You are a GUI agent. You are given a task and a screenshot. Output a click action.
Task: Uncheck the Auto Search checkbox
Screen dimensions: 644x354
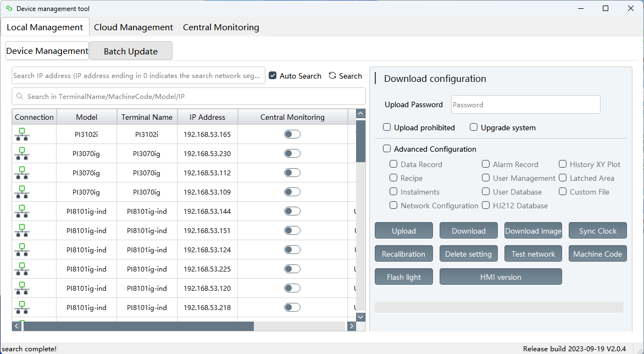coord(273,75)
